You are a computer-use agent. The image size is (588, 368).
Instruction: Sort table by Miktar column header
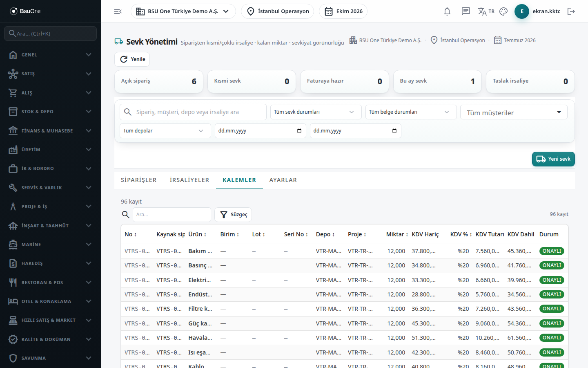(x=397, y=234)
